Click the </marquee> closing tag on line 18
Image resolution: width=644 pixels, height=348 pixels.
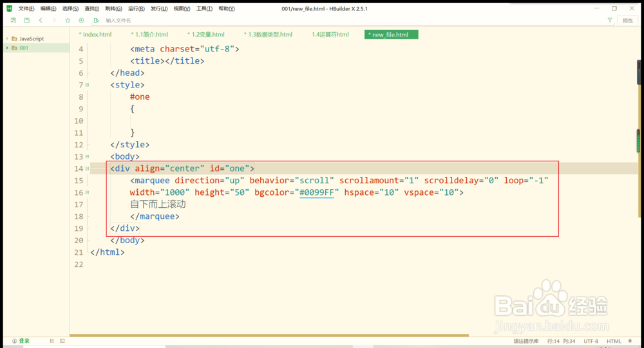[x=155, y=216]
